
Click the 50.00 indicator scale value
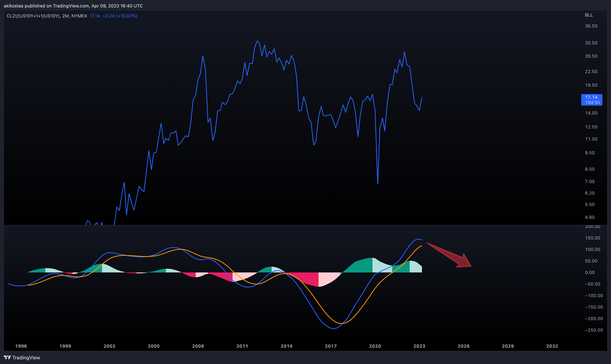point(591,261)
